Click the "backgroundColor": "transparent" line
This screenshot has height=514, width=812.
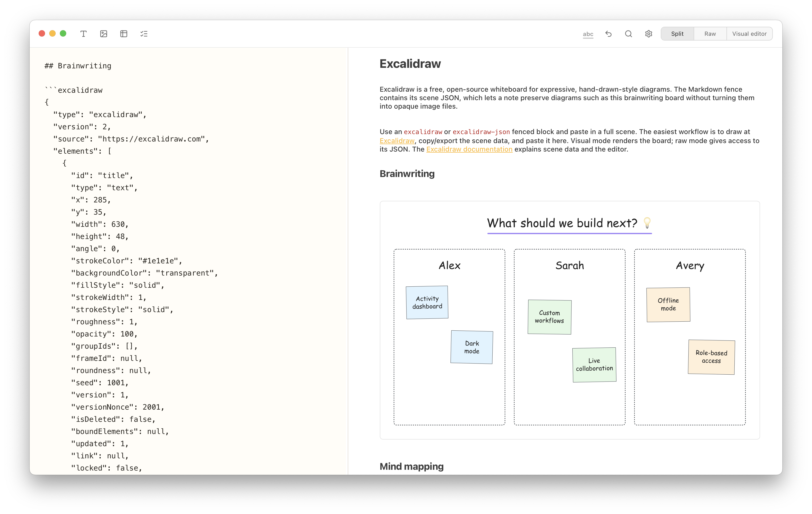click(144, 273)
